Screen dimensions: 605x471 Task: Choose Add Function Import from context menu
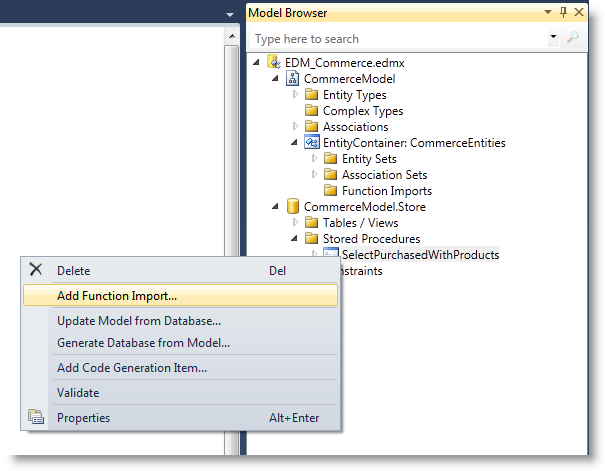(x=117, y=296)
